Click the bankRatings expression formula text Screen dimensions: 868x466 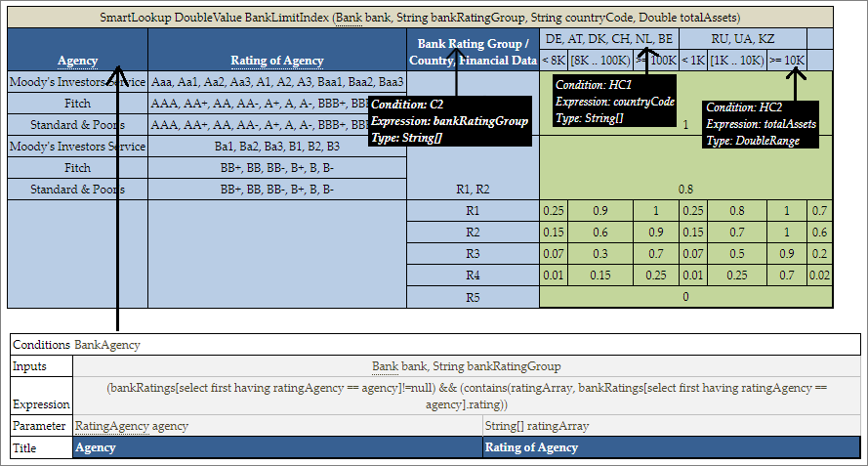467,396
